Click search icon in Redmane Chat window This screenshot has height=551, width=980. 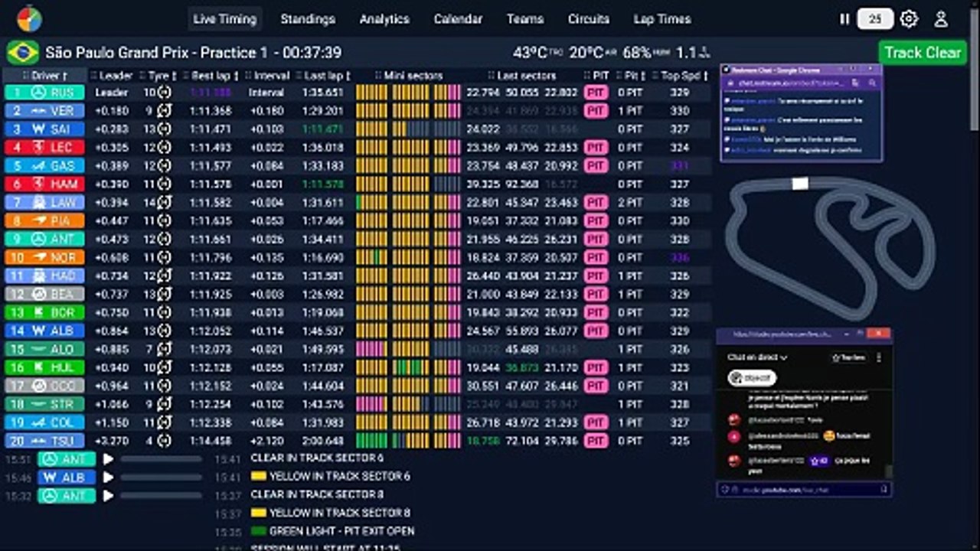coord(872,83)
